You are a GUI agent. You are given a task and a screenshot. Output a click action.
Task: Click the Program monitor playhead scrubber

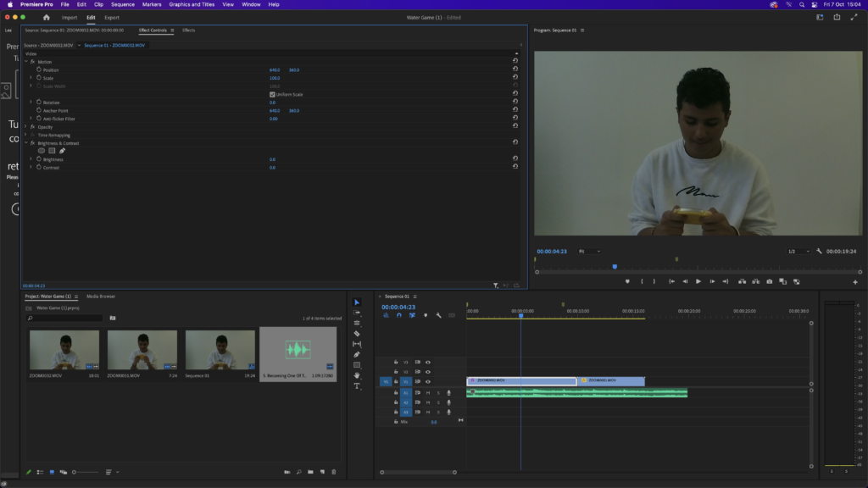click(615, 267)
